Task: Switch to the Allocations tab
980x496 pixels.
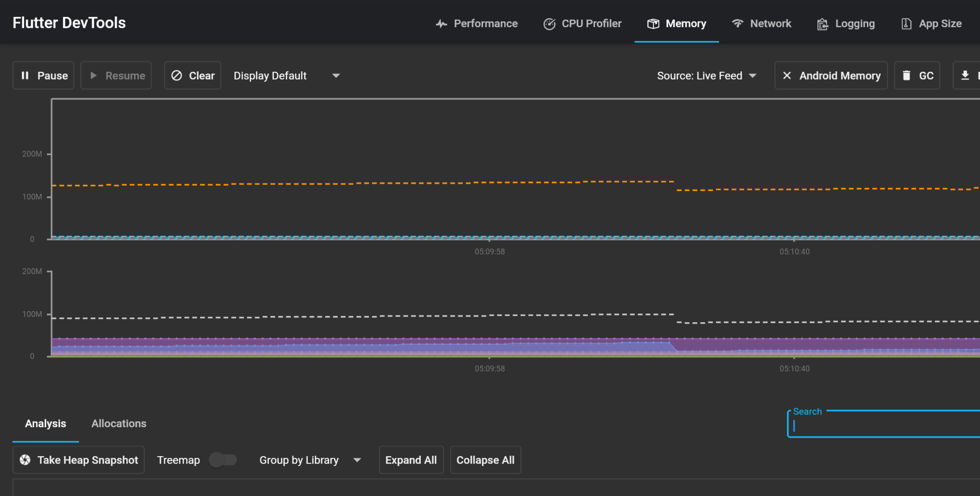Action: click(119, 423)
